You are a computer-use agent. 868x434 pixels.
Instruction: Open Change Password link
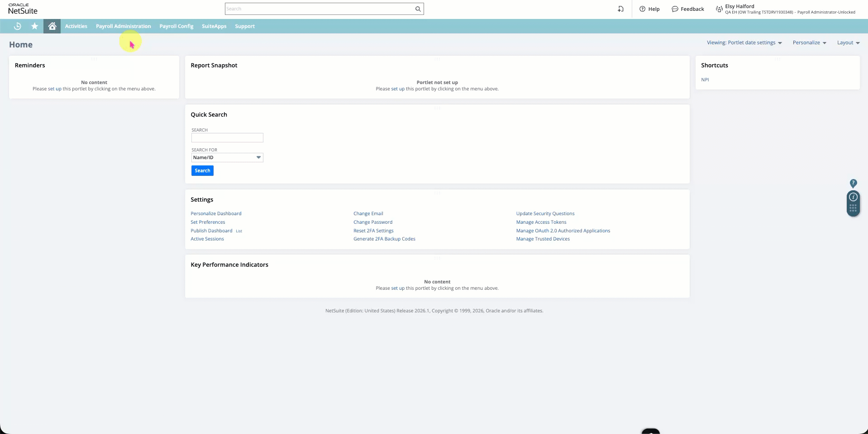coord(373,222)
